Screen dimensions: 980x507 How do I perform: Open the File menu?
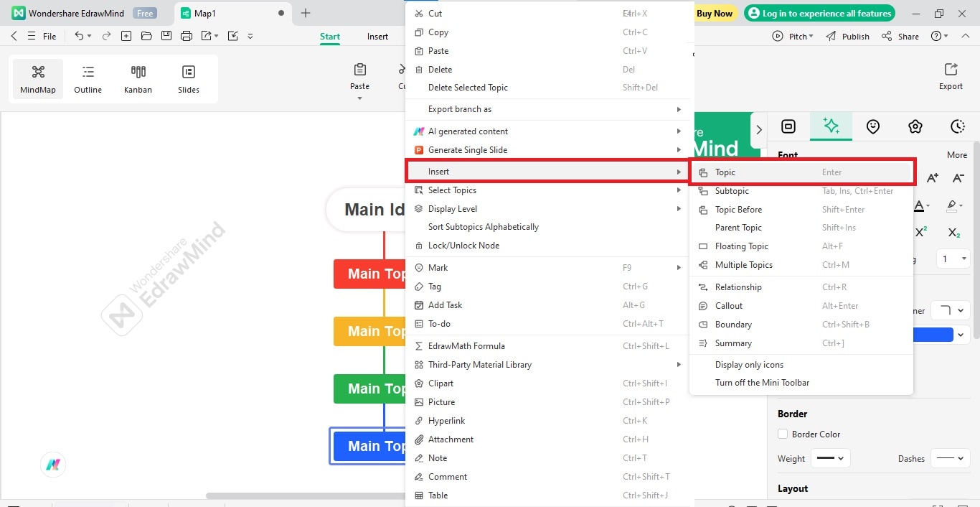(x=50, y=36)
